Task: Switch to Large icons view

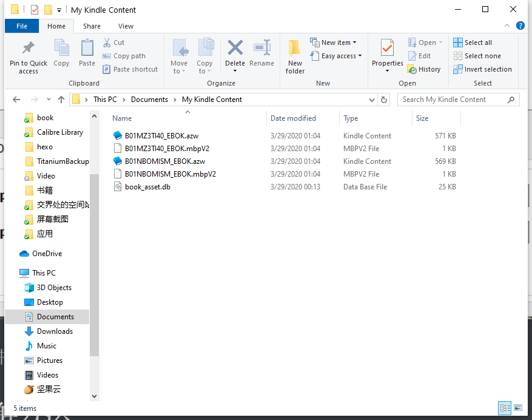Action: pos(518,408)
